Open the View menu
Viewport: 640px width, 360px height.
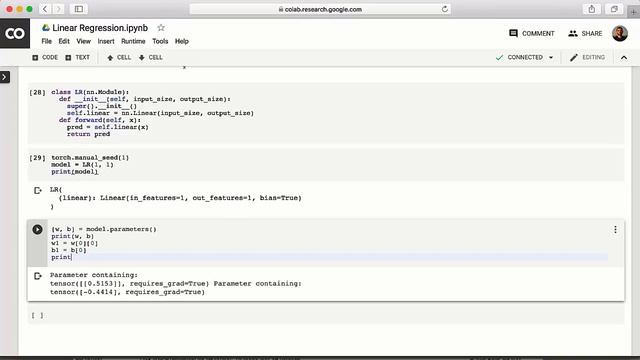[x=83, y=41]
